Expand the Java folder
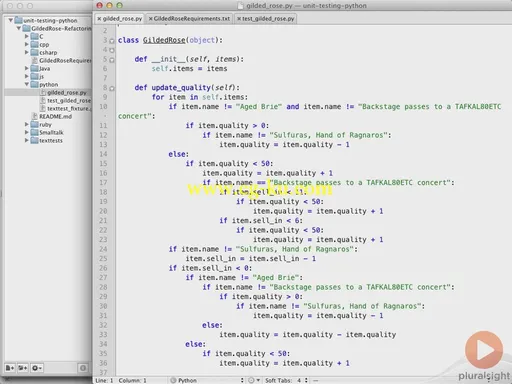This screenshot has width=512, height=384. click(x=27, y=68)
